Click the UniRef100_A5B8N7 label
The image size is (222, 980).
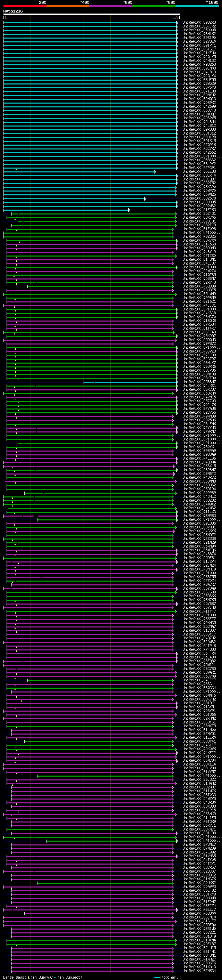pyautogui.click(x=199, y=382)
